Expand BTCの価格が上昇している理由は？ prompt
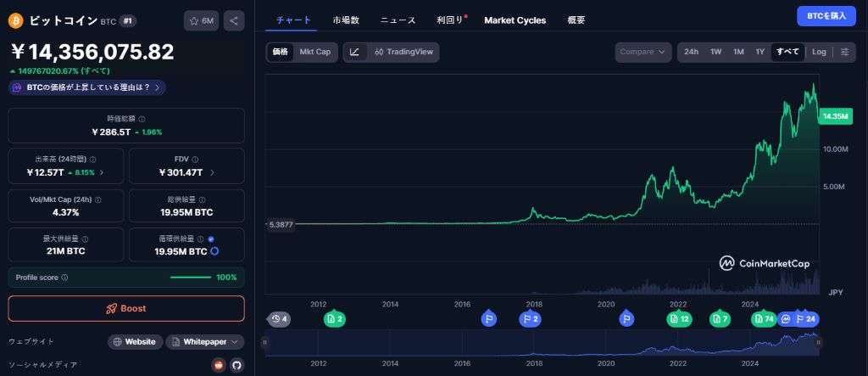 click(87, 87)
